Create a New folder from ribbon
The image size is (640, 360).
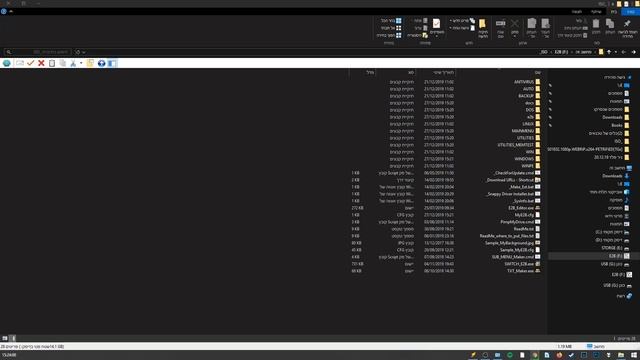coord(482,28)
